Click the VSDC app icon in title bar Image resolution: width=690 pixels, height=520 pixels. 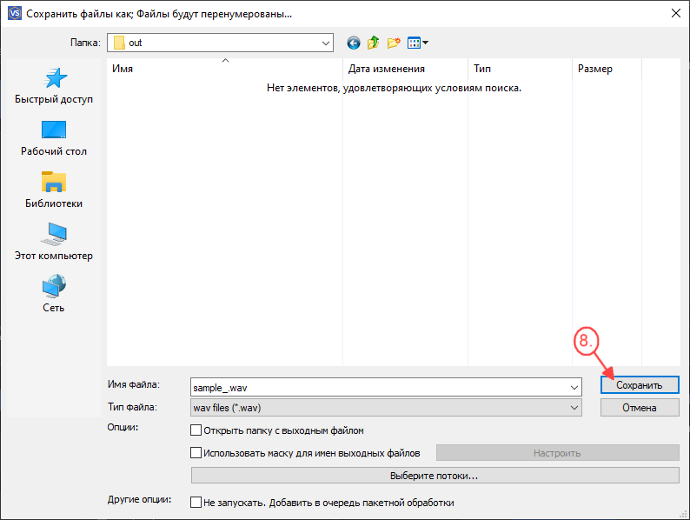[x=15, y=13]
